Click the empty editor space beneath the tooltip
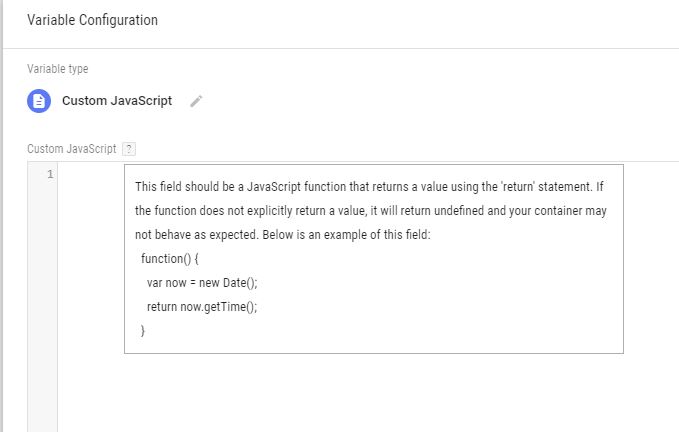Screen dimensions: 679x432 370,395
